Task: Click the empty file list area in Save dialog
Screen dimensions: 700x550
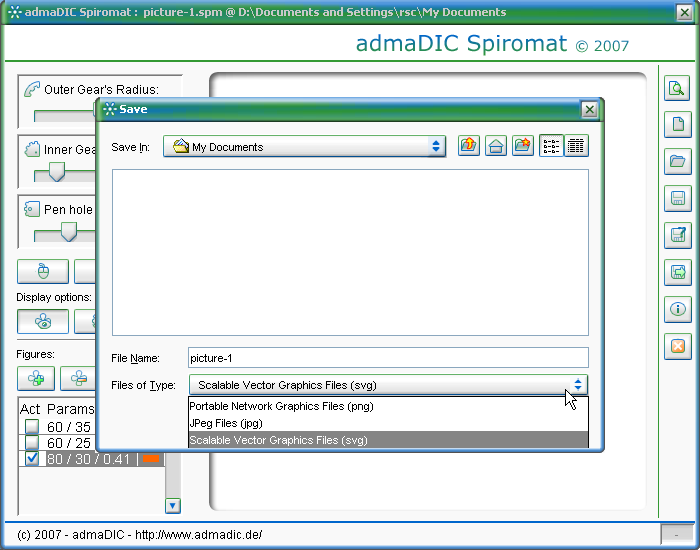Action: click(x=350, y=252)
